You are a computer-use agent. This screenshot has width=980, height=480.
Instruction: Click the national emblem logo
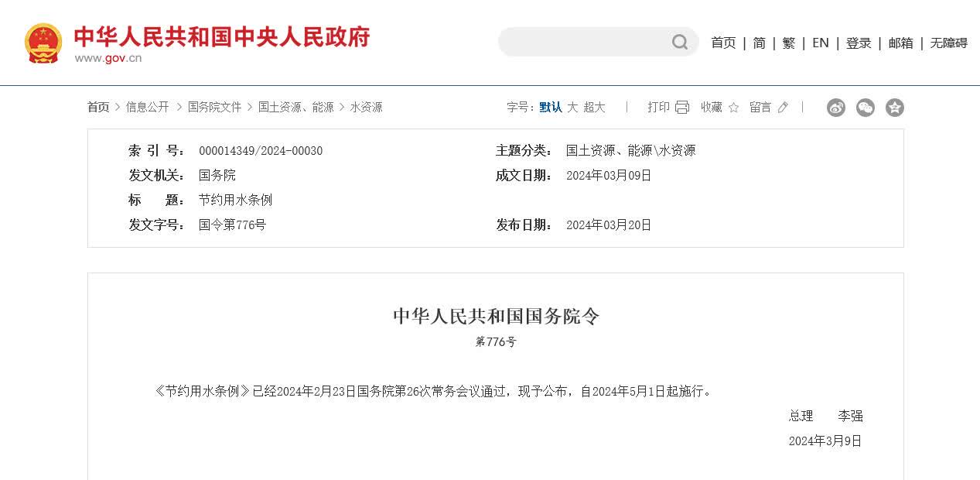(43, 43)
